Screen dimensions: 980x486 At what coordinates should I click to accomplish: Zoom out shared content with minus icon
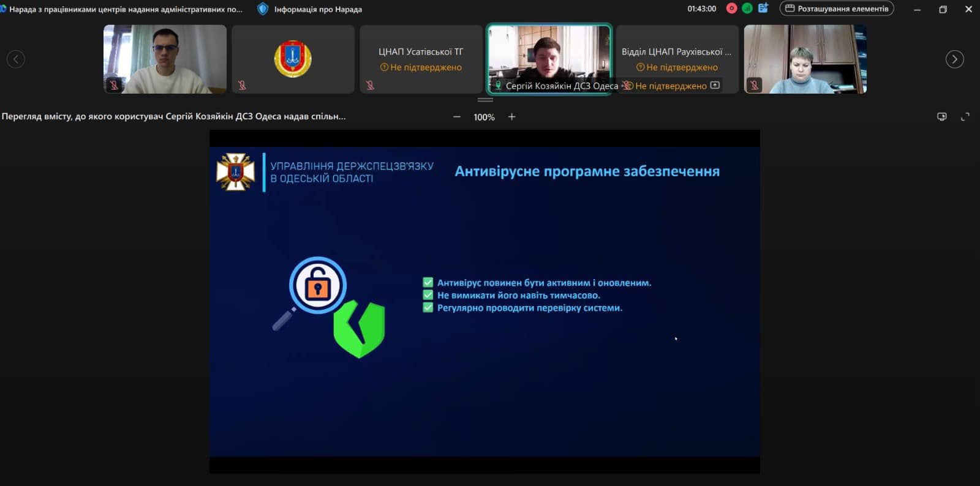point(457,117)
